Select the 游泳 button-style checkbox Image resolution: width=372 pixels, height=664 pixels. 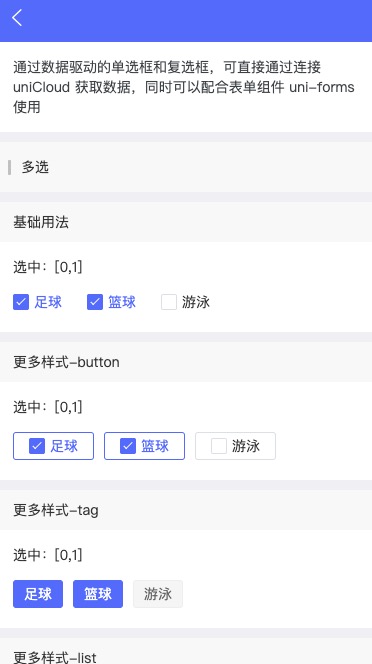click(x=236, y=446)
